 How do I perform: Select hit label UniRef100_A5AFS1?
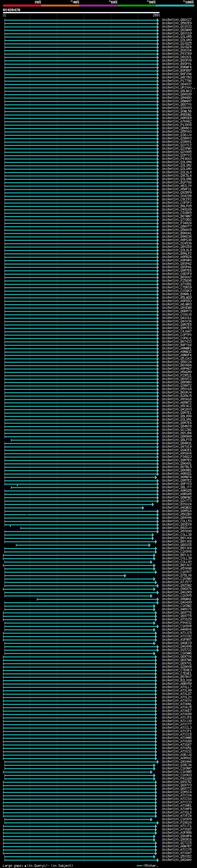177,189
